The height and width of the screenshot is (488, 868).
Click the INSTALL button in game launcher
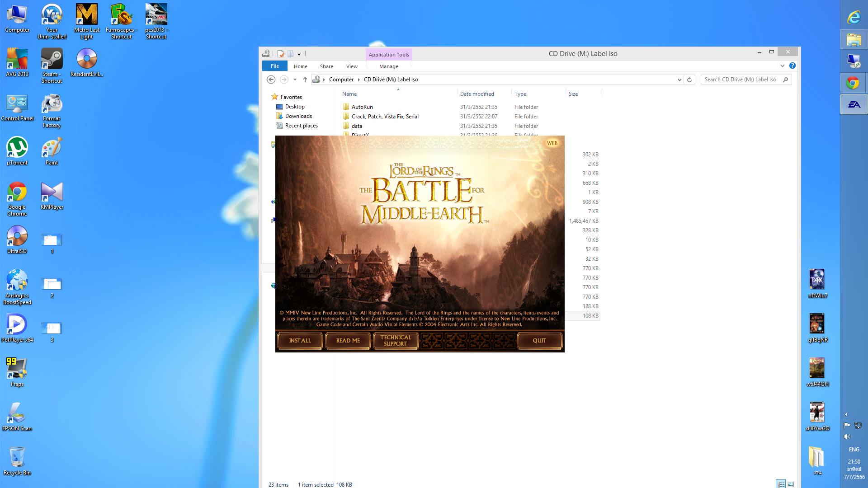pyautogui.click(x=300, y=341)
